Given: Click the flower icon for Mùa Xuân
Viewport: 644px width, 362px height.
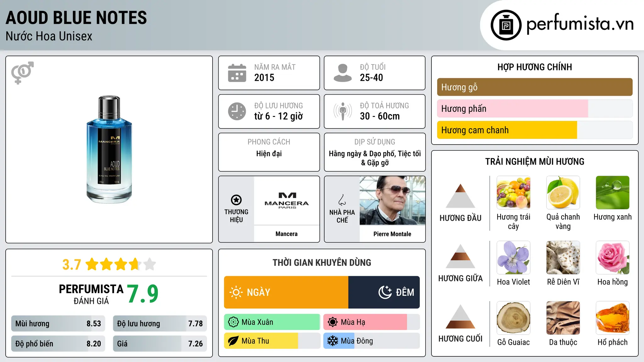Looking at the screenshot, I should [x=233, y=322].
